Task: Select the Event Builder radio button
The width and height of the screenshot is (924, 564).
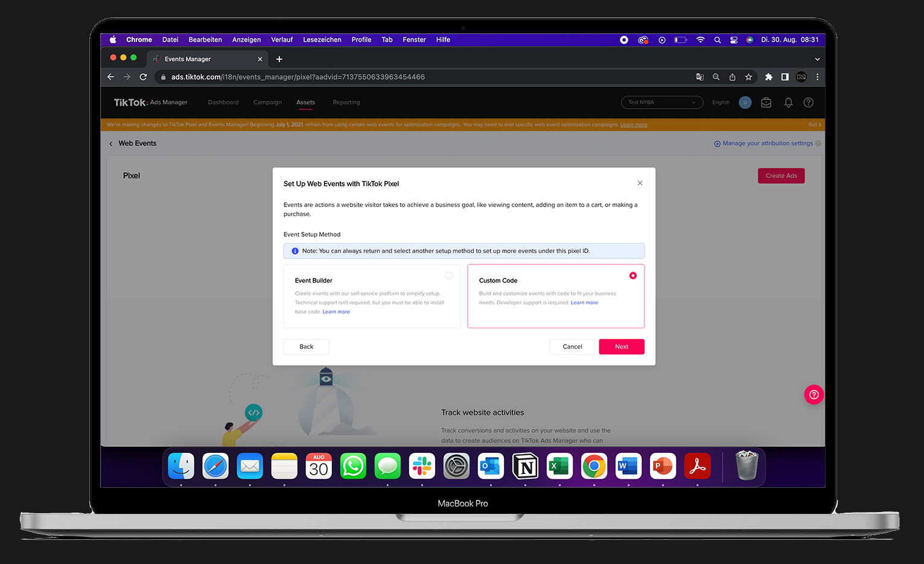Action: (449, 275)
